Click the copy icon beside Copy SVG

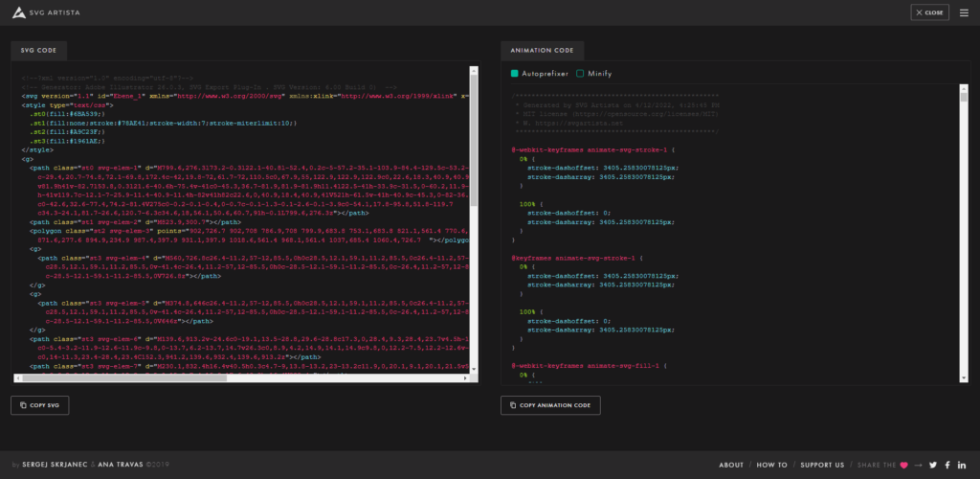tap(23, 405)
